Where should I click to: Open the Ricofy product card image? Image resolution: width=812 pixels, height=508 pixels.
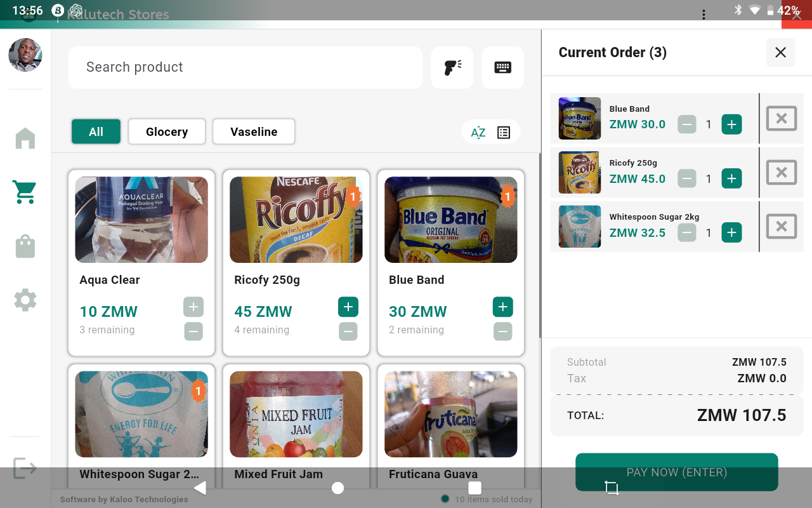[296, 220]
